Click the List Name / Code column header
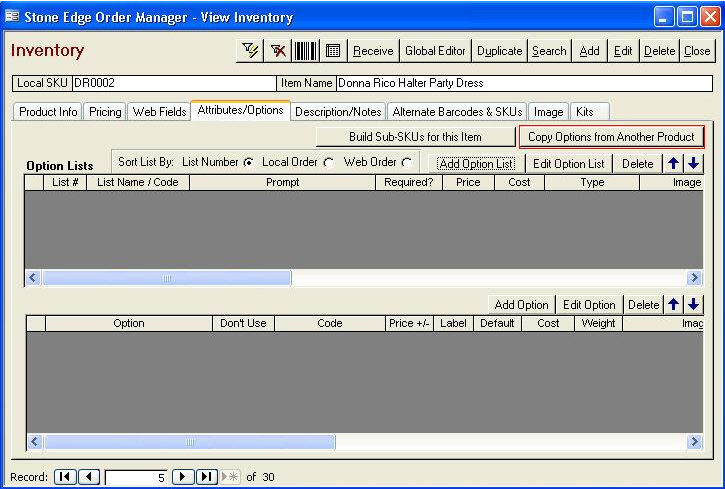Image resolution: width=725 pixels, height=489 pixels. tap(138, 182)
